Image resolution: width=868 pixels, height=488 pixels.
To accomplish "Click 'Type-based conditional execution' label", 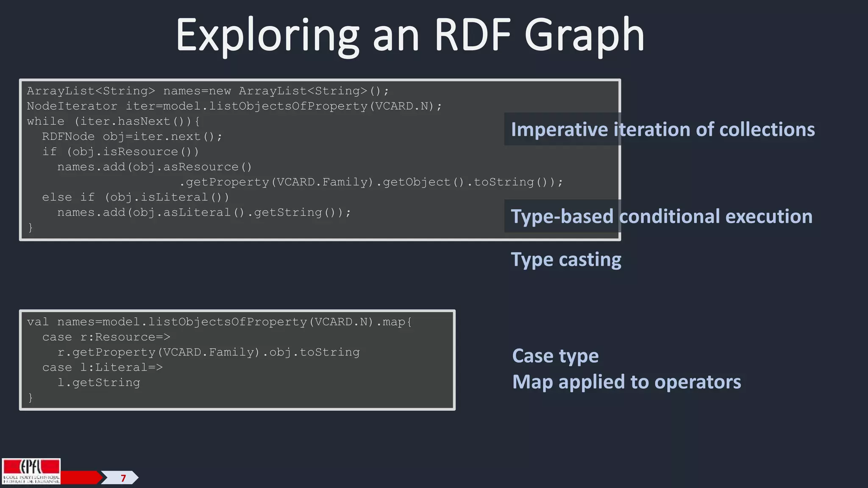I will point(662,216).
